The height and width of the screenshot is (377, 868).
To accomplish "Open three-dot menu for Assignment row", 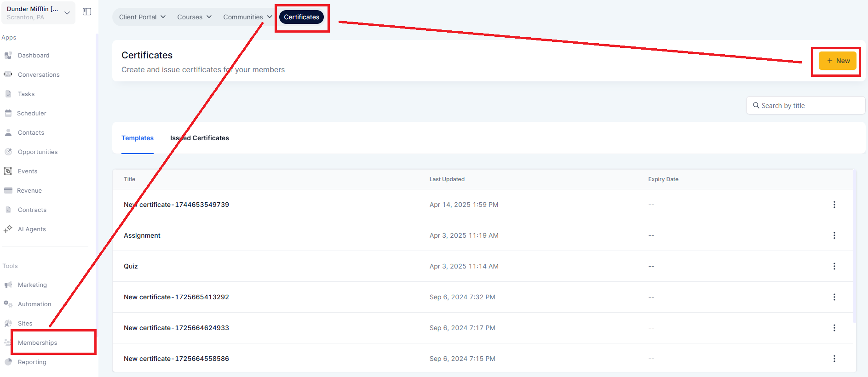I will 834,235.
